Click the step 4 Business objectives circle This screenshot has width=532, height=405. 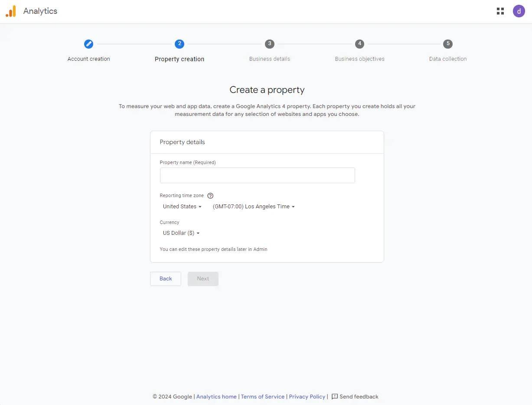click(359, 44)
